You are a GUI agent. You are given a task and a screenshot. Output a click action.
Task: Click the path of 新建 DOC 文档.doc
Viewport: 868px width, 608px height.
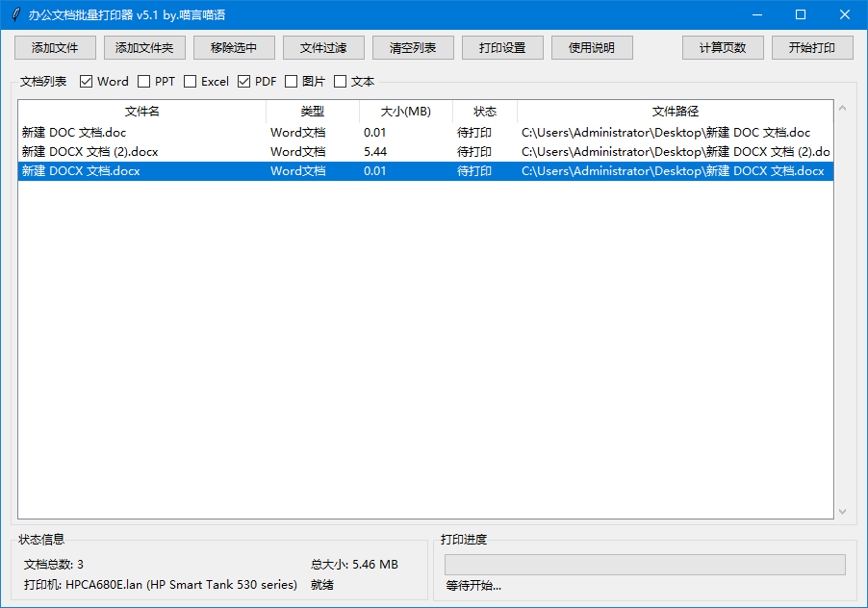666,132
